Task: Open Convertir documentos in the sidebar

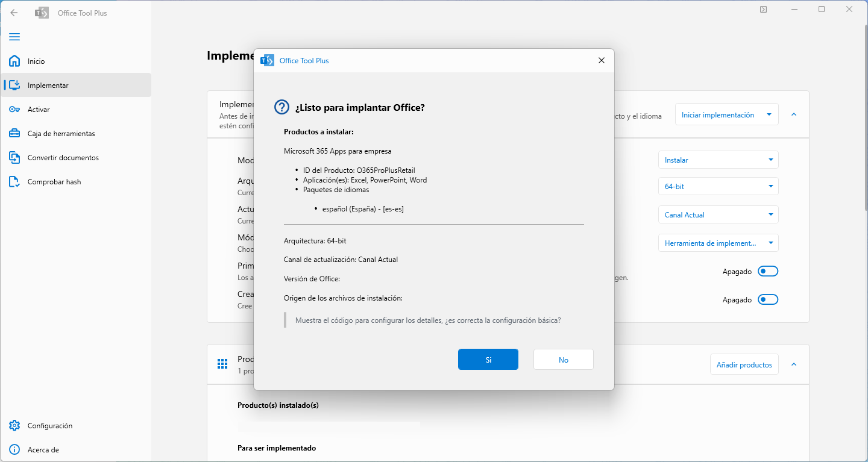Action: tap(76, 157)
